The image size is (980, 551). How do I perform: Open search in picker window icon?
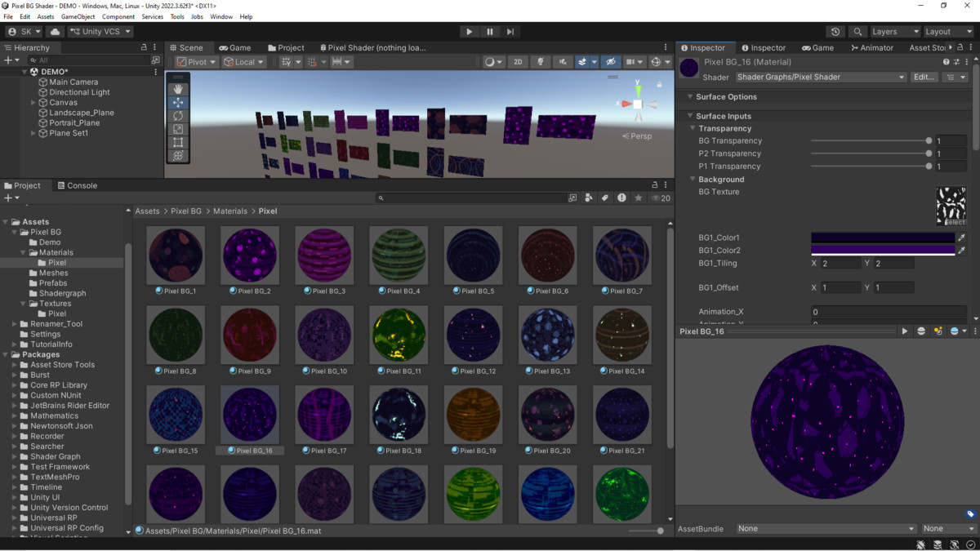click(572, 198)
